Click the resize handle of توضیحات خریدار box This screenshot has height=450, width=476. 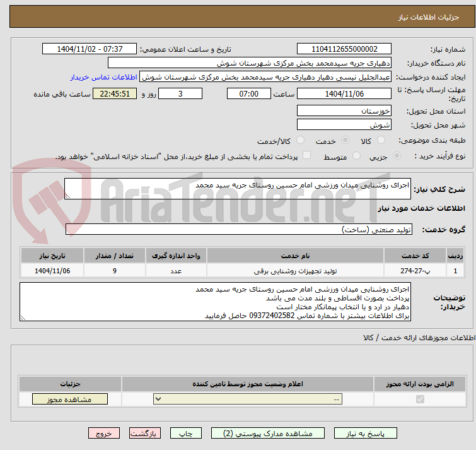(x=23, y=318)
